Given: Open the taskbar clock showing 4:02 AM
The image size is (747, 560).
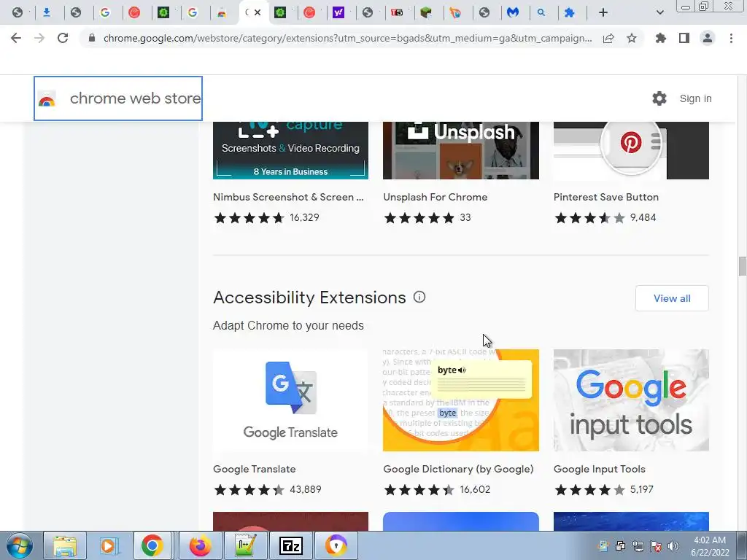Looking at the screenshot, I should click(x=710, y=546).
